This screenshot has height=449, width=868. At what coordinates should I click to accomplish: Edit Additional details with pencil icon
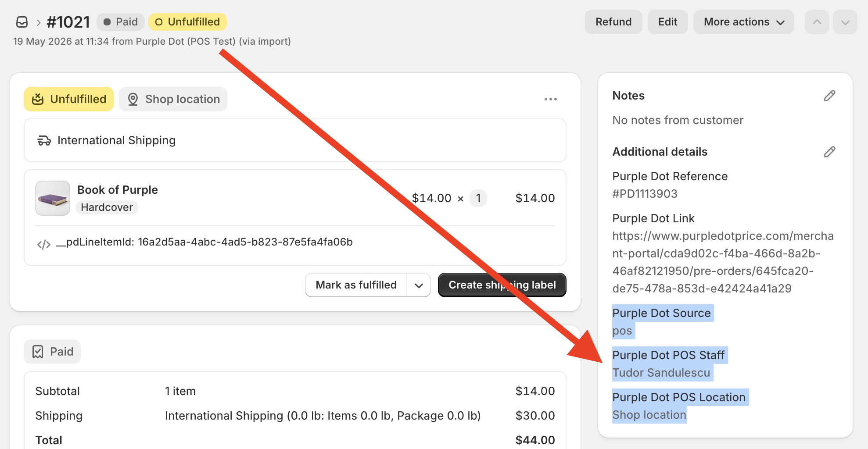pyautogui.click(x=829, y=152)
